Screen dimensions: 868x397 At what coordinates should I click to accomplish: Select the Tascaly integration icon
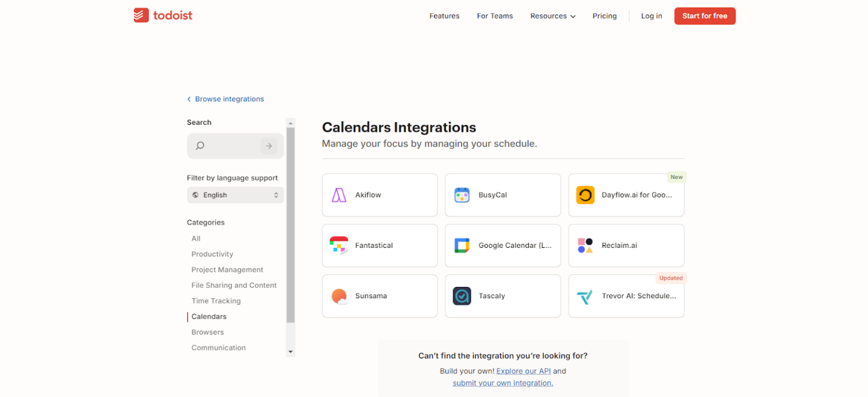462,296
